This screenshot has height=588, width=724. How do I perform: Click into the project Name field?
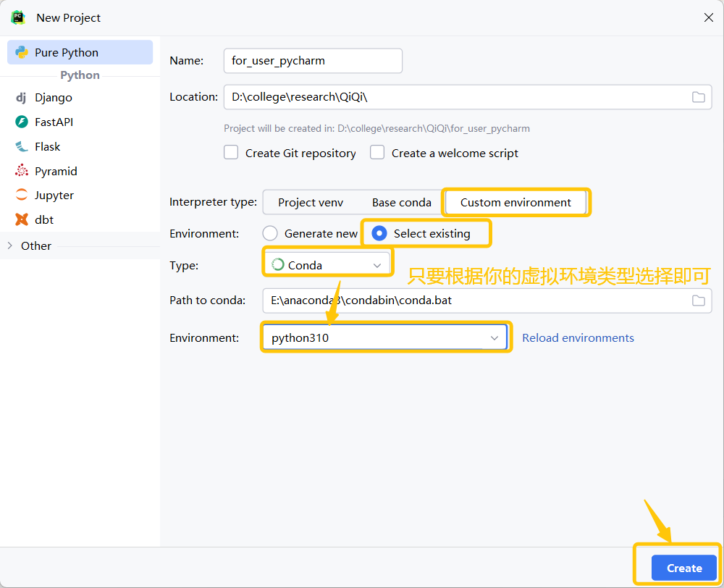coord(313,61)
